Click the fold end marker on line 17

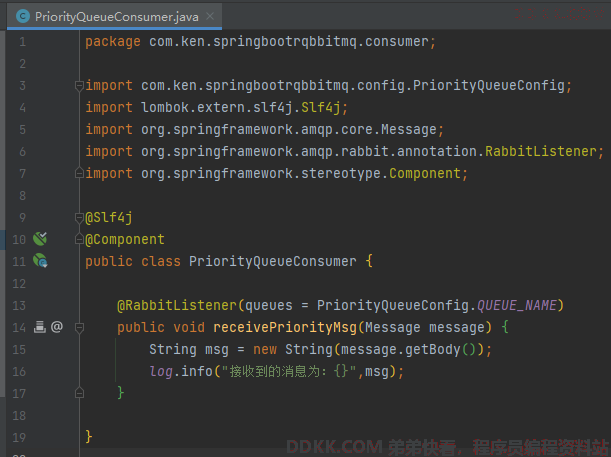click(79, 393)
